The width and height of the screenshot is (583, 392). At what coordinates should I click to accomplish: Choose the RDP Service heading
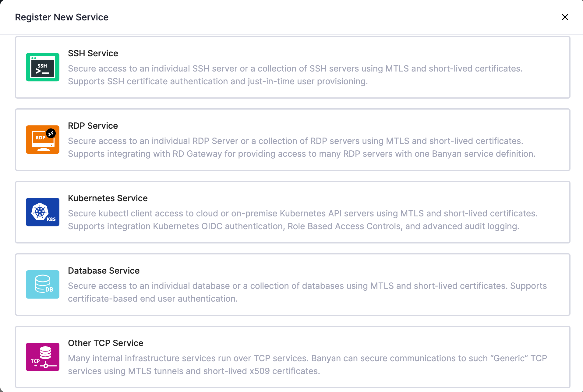[93, 126]
